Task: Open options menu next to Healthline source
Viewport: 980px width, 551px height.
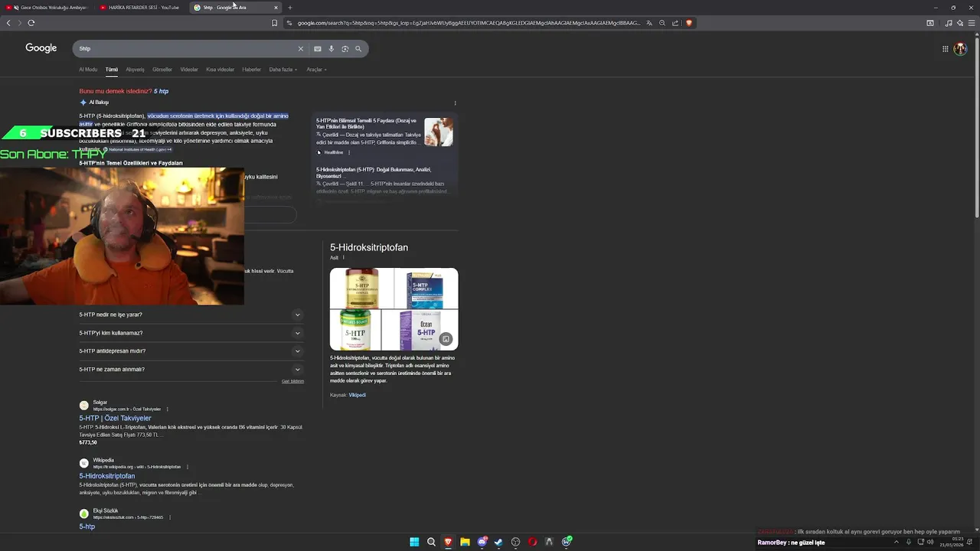Action: (x=349, y=152)
